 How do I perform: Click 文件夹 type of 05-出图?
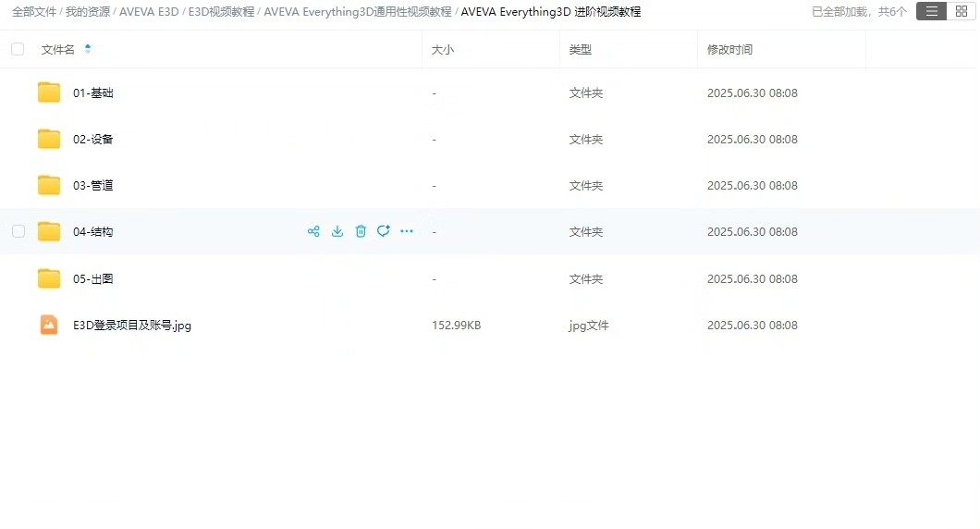tap(585, 278)
